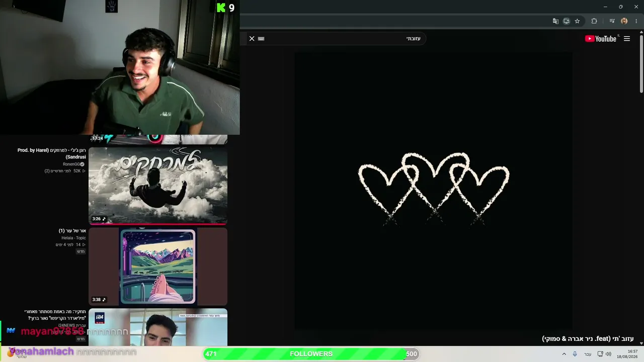
Task: Open volume speaker tray icon
Action: (608, 354)
